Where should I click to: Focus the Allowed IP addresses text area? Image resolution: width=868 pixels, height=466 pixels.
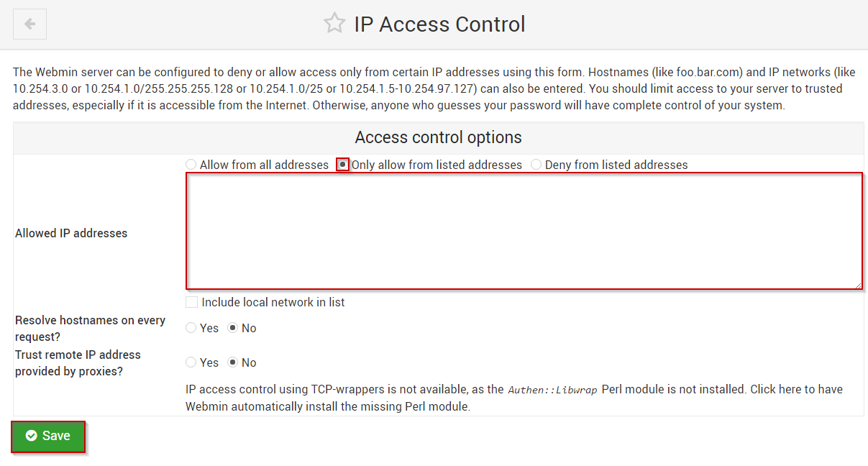pyautogui.click(x=524, y=231)
